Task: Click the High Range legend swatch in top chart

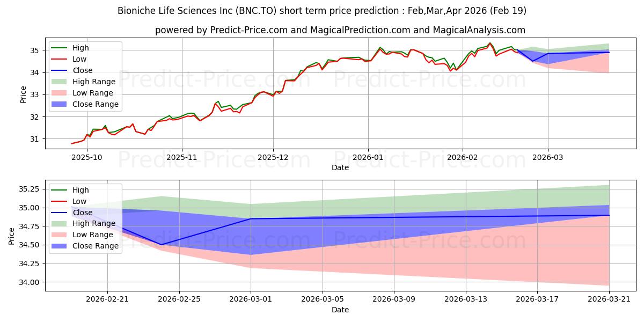Action: pyautogui.click(x=61, y=82)
